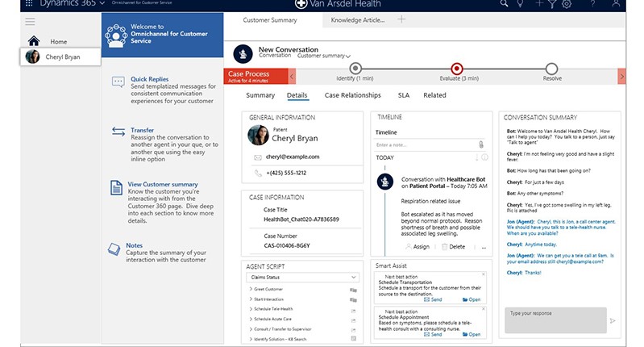Select the Evaluate stage marker

[457, 69]
